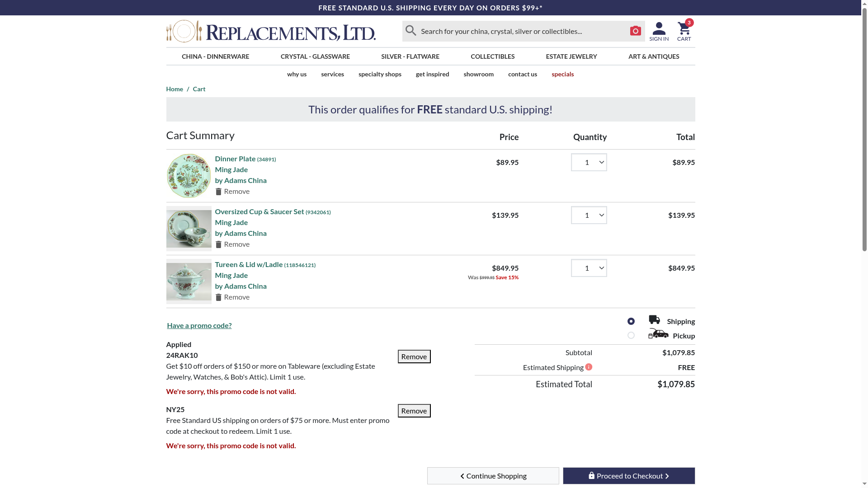Open the Silver - Flatware menu
The height and width of the screenshot is (488, 868).
pyautogui.click(x=410, y=56)
